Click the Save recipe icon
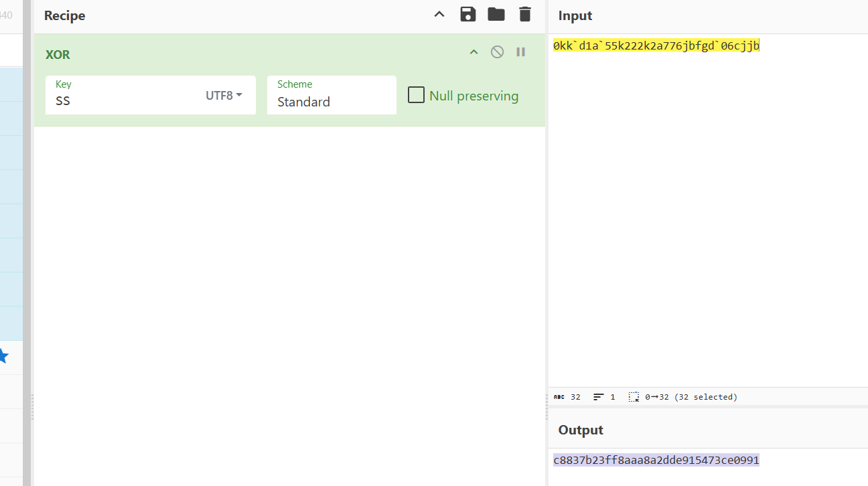 467,15
